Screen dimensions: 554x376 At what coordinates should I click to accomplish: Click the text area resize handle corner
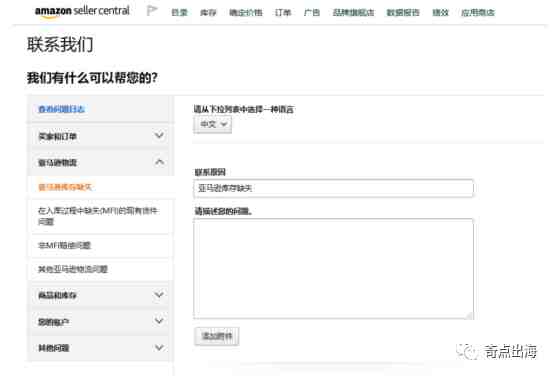[469, 315]
